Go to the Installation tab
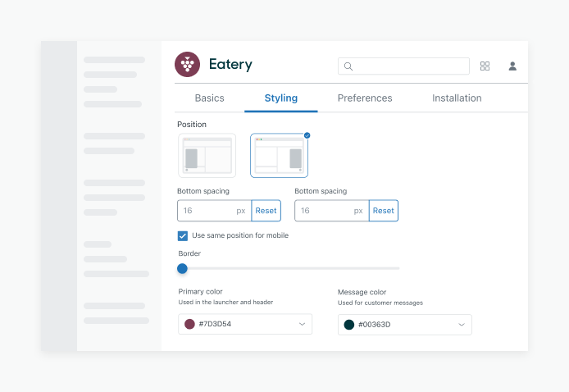Viewport: 569px width, 392px height. [457, 98]
